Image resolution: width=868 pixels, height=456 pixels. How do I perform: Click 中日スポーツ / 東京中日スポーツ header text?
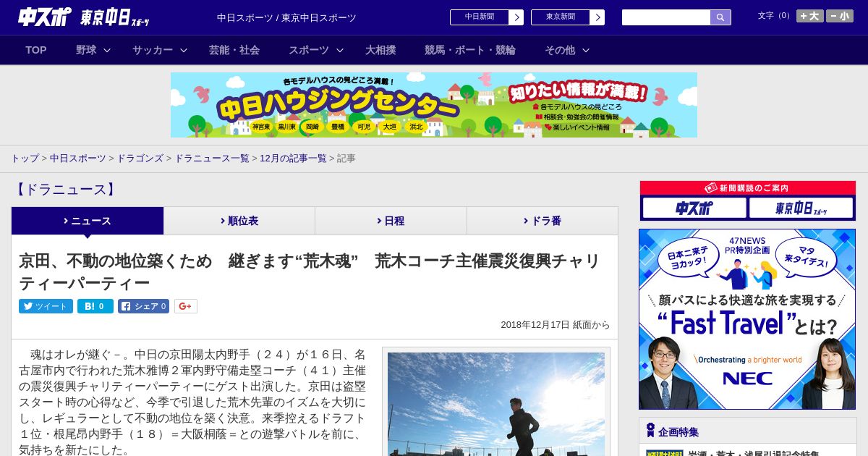coord(286,17)
